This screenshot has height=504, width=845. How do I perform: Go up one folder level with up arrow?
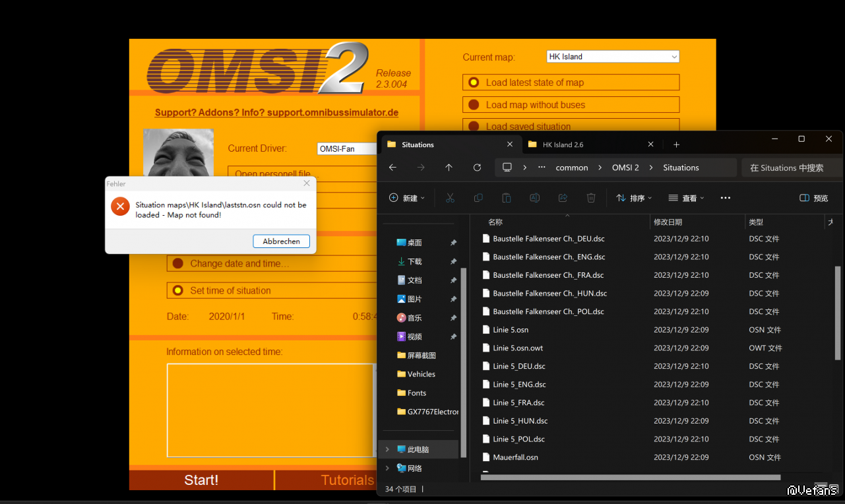coord(449,168)
